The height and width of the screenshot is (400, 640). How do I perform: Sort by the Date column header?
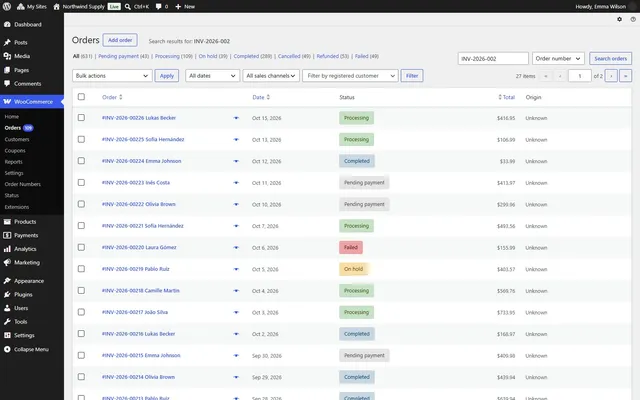261,97
